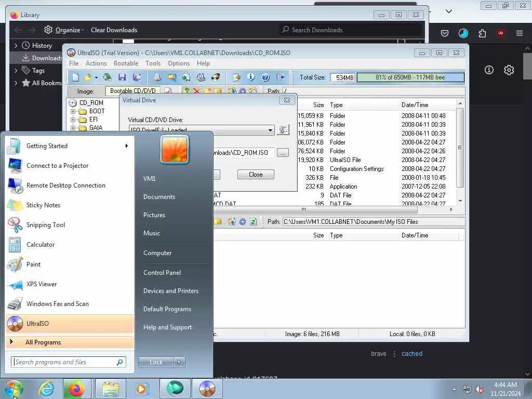Click the blue question mark Help icon

(x=265, y=77)
